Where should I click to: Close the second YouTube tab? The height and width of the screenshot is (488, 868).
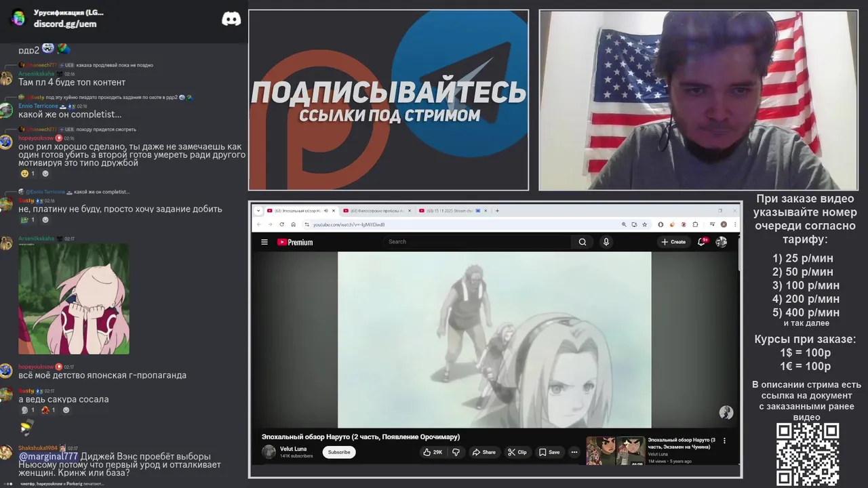click(410, 211)
